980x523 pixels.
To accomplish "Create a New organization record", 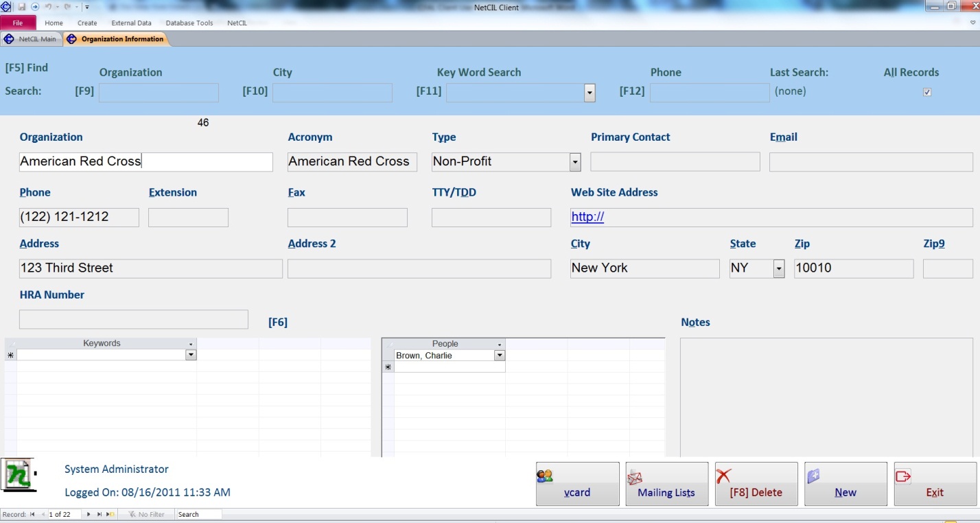I will (x=845, y=484).
